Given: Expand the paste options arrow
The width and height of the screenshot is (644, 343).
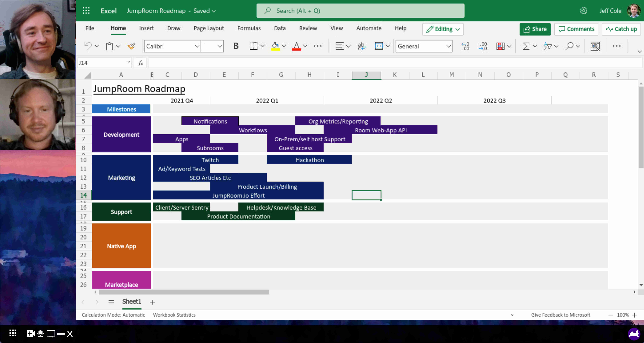Looking at the screenshot, I should click(118, 46).
